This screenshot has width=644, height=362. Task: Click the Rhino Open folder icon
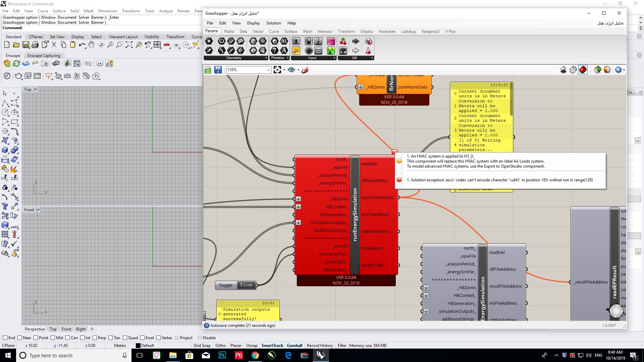16,45
